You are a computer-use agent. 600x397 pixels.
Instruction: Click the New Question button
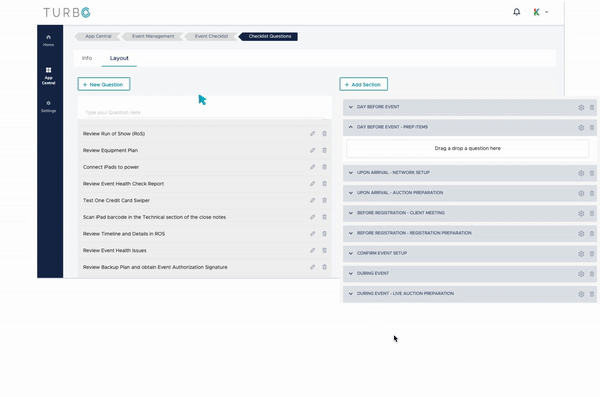[104, 84]
